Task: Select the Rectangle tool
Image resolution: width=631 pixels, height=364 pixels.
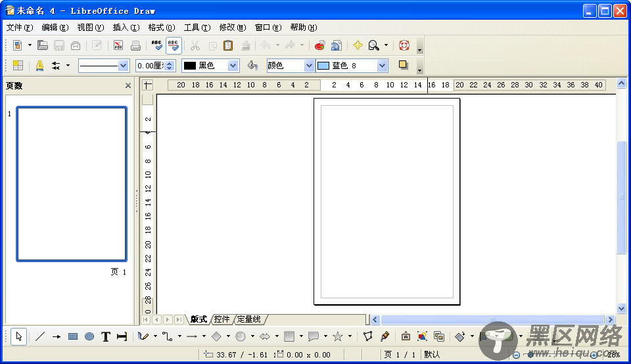Action: 73,336
